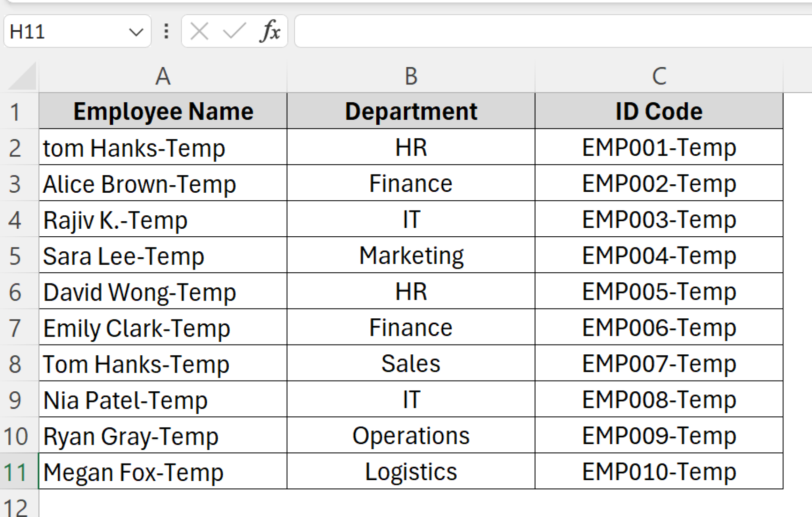Click inside the formula bar
The height and width of the screenshot is (517, 812).
tap(515, 32)
